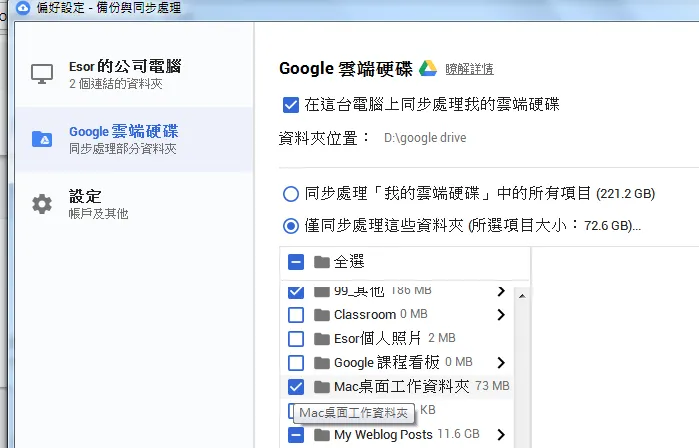Screen dimensions: 699x448
Task: Click the Esor個人照片 folder icon
Action: 321,339
